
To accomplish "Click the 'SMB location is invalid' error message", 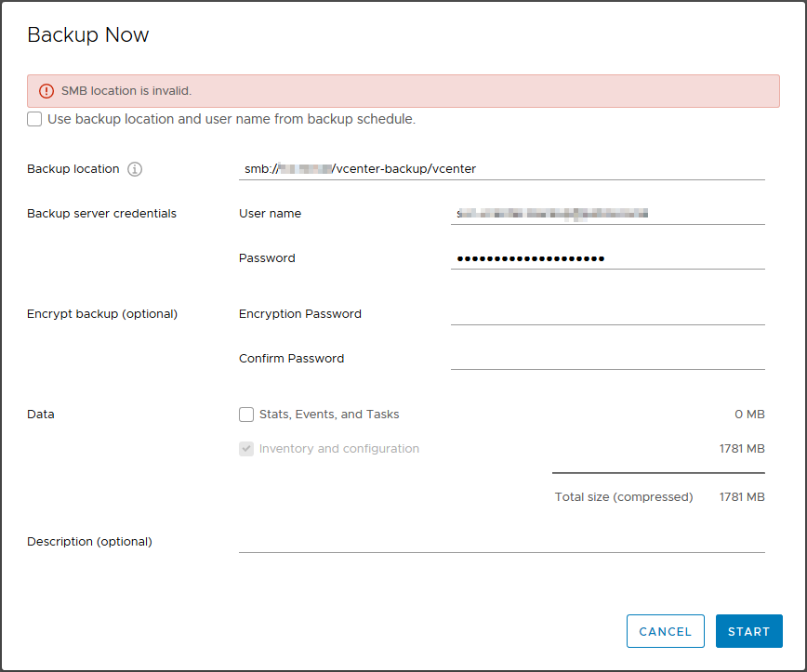I will [x=126, y=91].
